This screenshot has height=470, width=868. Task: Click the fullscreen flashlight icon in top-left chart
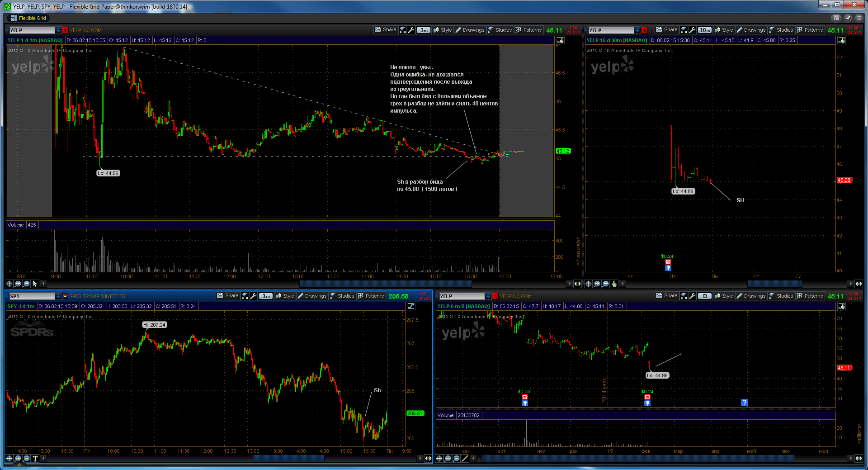[x=403, y=30]
